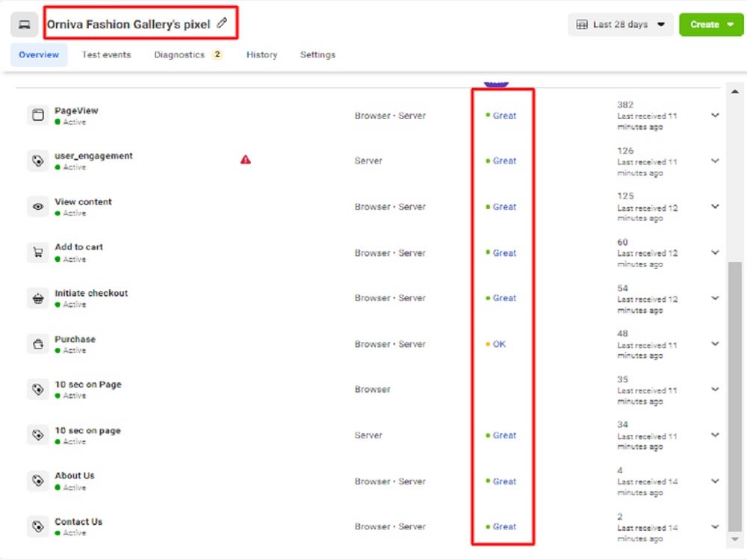747x560 pixels.
Task: Click the Initiate checkout basket icon
Action: click(x=38, y=298)
